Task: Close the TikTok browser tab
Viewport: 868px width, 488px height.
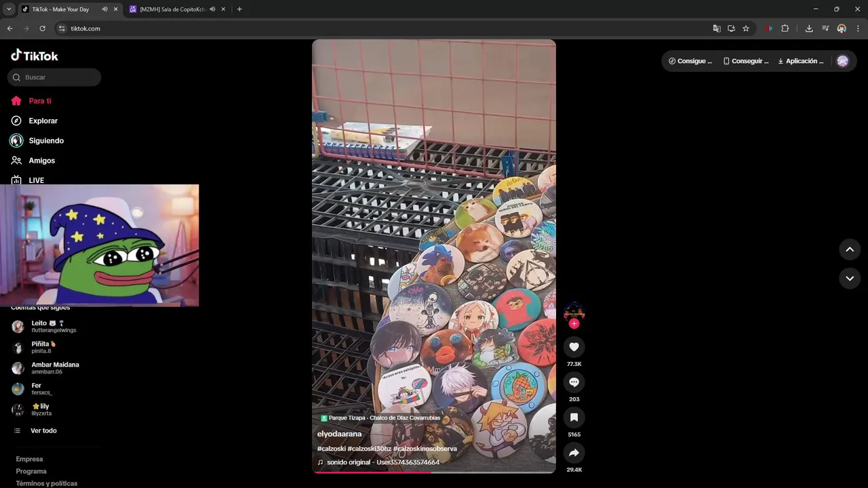Action: pyautogui.click(x=115, y=9)
